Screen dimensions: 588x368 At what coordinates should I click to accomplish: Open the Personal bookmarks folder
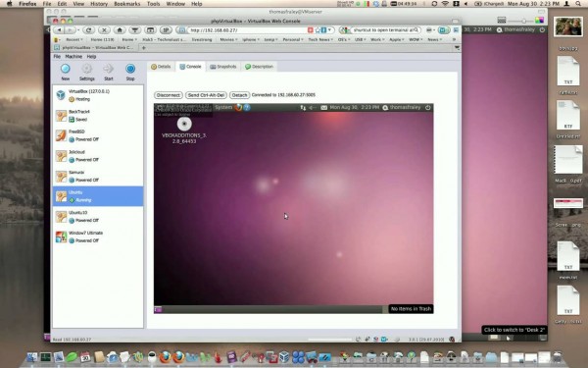pos(293,39)
